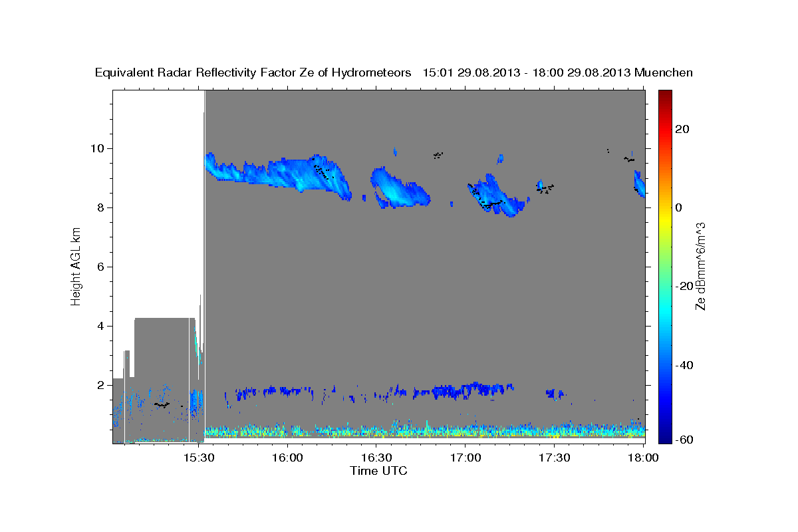Click the 17:00 time tick label
The width and height of the screenshot is (798, 532).
coord(465,458)
